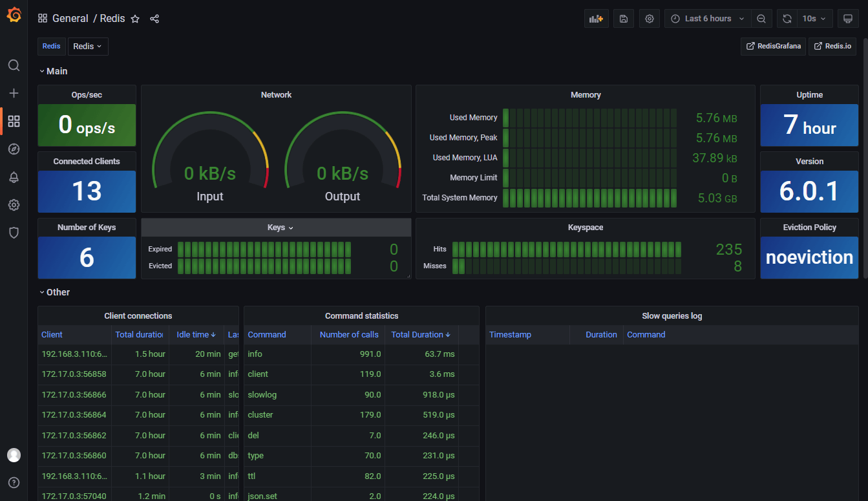This screenshot has height=501, width=868.
Task: Open the Redis data source dropdown
Action: [x=88, y=47]
